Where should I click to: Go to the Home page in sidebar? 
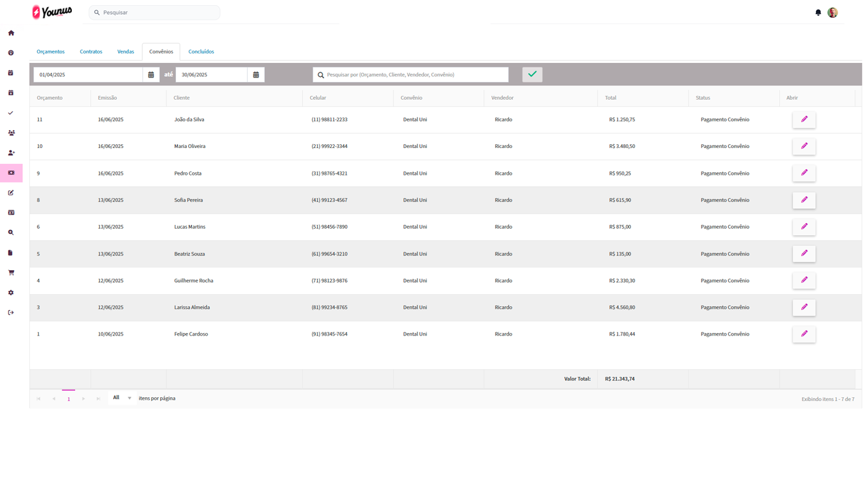coord(11,33)
